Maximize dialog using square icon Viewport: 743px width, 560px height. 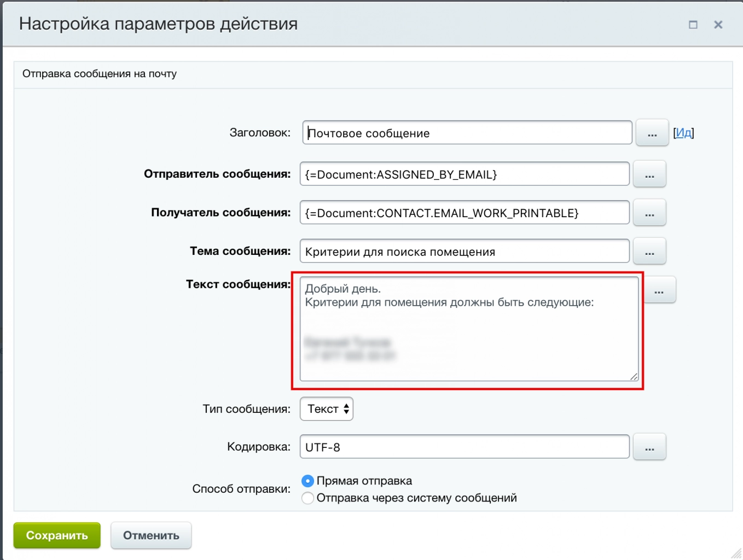click(693, 25)
